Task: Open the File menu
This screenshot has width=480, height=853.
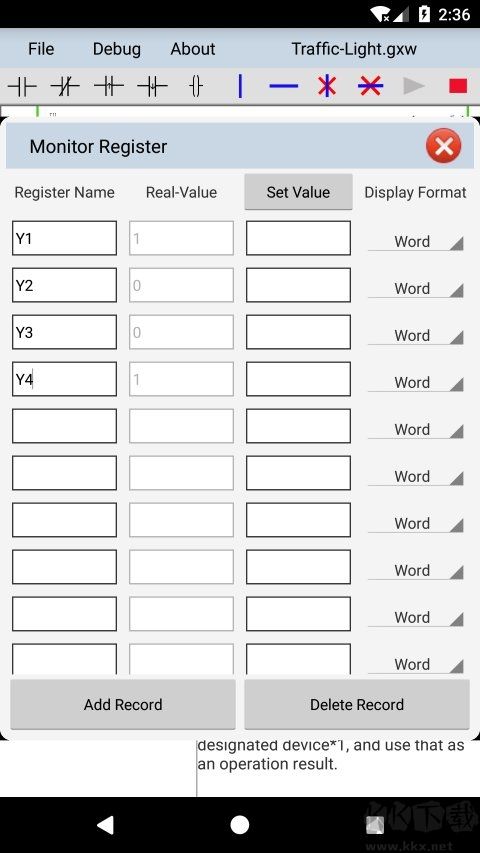Action: (x=41, y=49)
